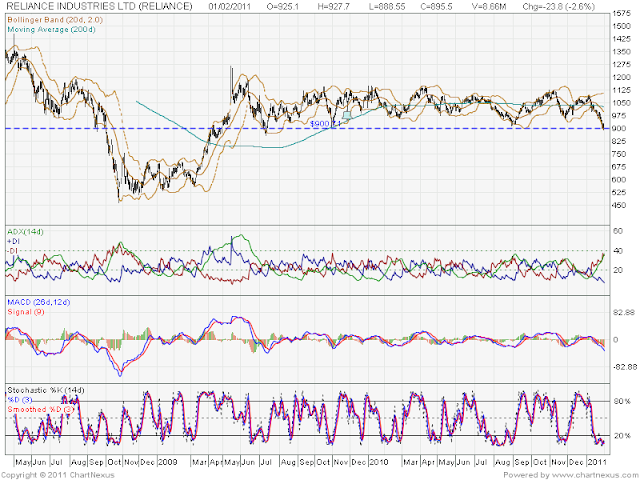Select the Signal (9) legend label
The image size is (640, 480).
tap(26, 312)
